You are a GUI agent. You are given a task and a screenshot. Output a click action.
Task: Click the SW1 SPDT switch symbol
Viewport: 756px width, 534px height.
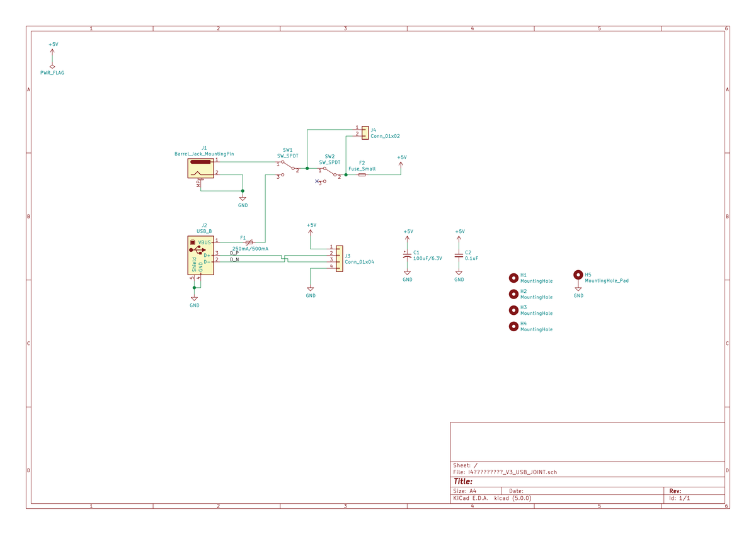click(x=288, y=168)
